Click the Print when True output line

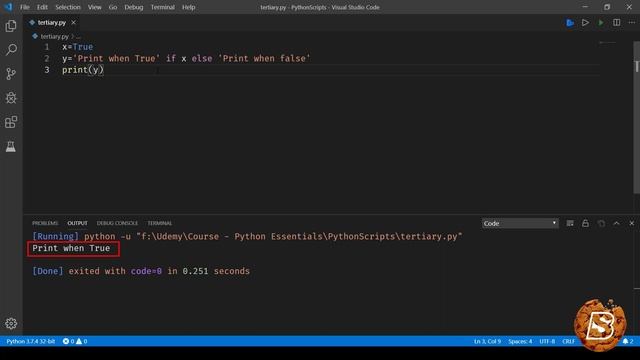click(71, 248)
